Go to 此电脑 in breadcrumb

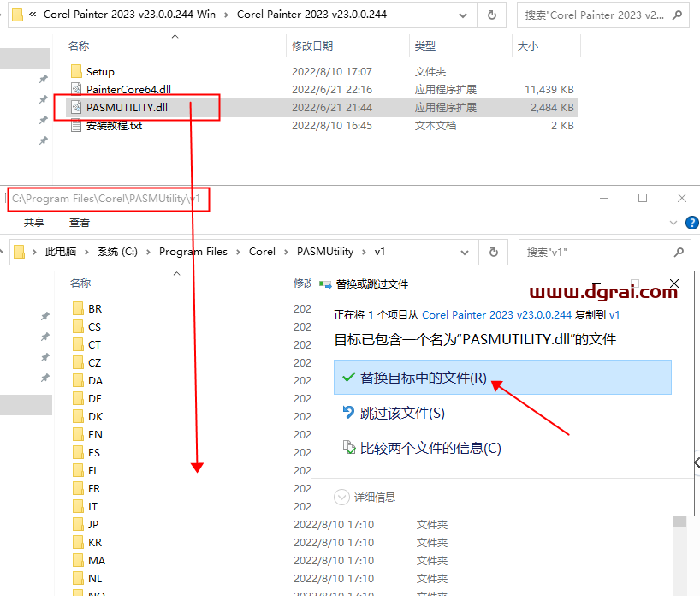61,252
